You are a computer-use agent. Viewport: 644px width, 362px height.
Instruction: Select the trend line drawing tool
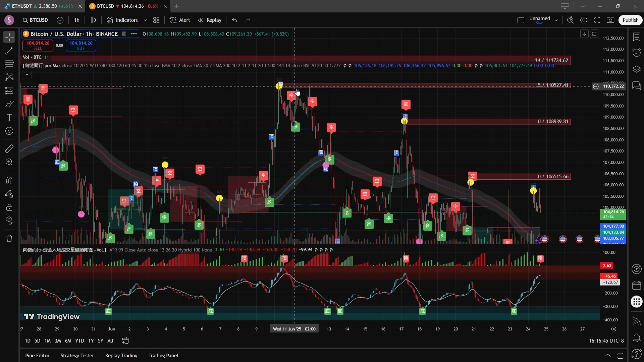coord(9,51)
